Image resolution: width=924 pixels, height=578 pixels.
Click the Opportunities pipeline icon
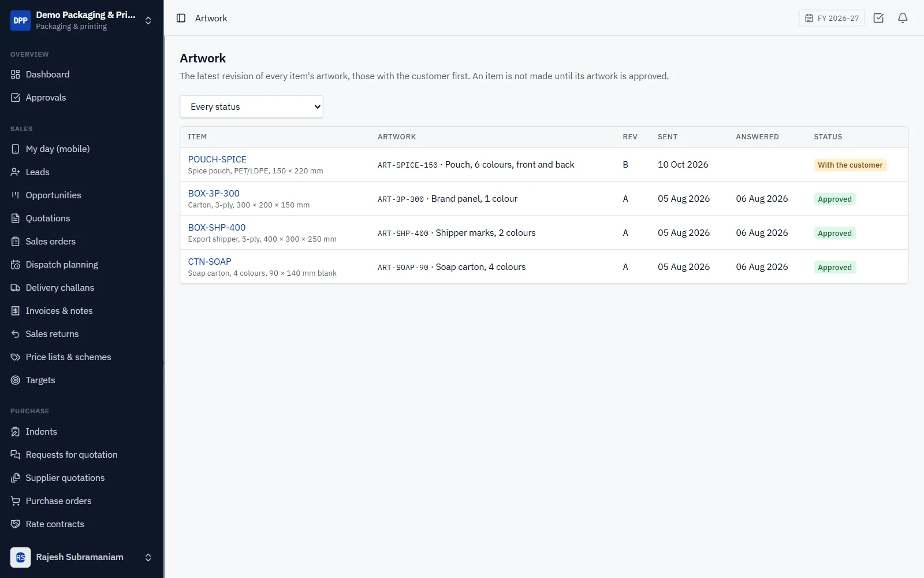[x=16, y=195]
